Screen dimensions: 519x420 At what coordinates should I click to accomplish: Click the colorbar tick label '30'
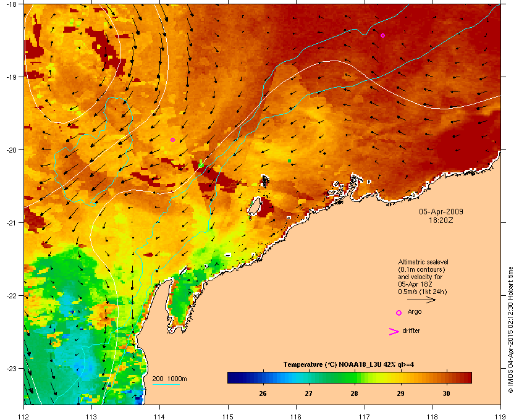click(x=446, y=393)
